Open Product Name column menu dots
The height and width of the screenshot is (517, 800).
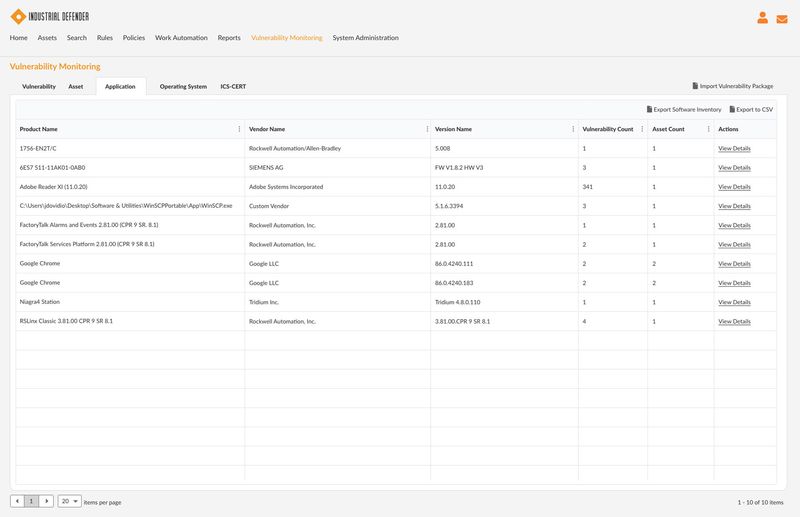click(239, 129)
